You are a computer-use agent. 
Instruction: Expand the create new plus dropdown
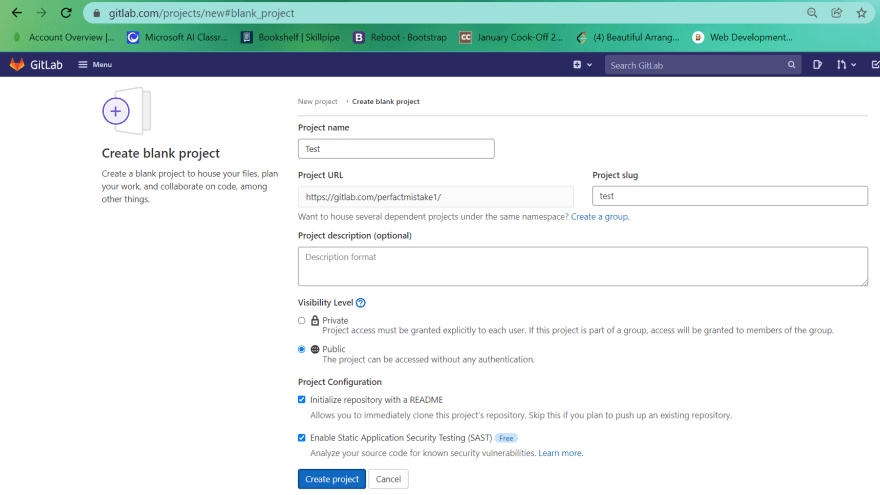point(582,65)
